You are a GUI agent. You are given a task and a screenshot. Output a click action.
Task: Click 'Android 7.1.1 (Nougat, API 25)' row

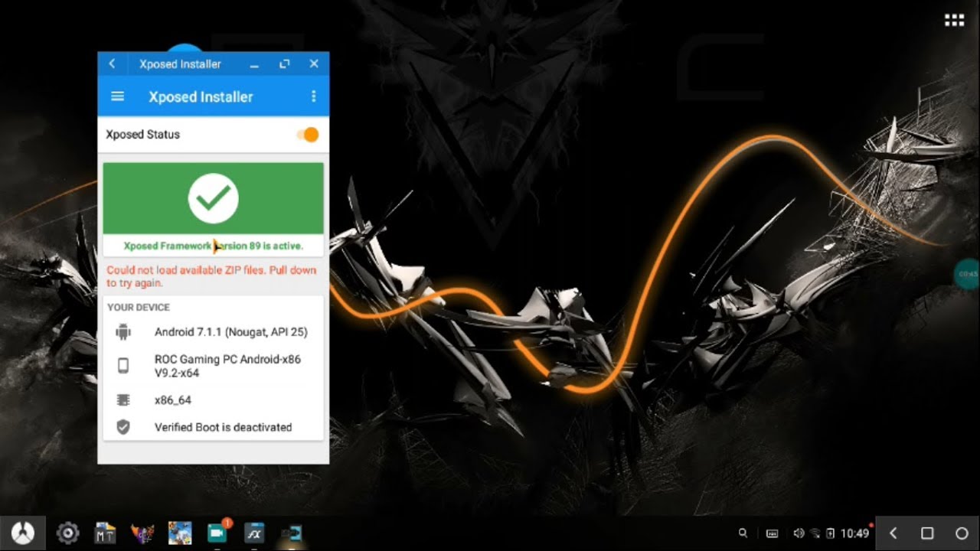point(214,332)
